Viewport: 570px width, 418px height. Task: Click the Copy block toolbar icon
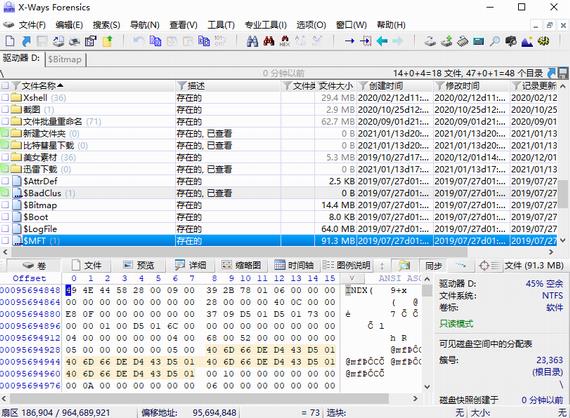pyautogui.click(x=155, y=41)
